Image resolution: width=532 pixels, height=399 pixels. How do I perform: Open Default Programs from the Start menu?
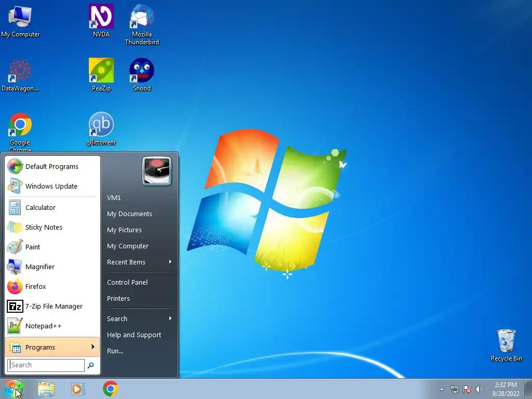pos(52,166)
